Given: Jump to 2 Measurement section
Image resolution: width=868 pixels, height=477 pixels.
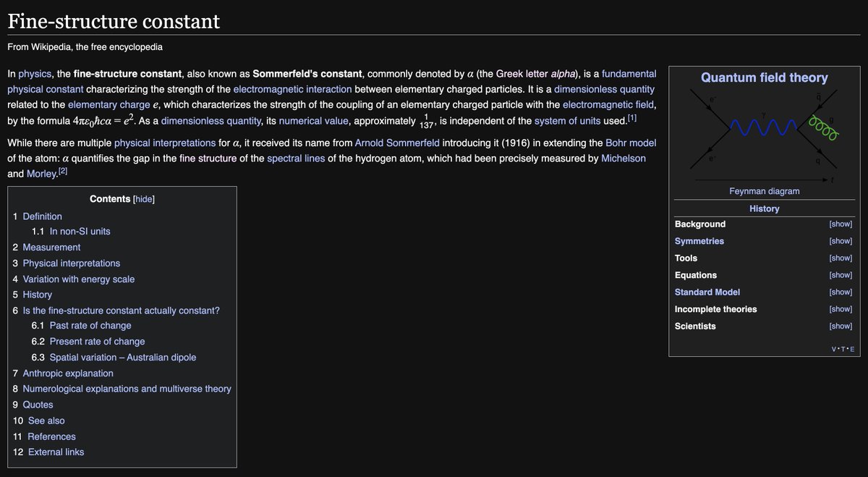Looking at the screenshot, I should 46,248.
